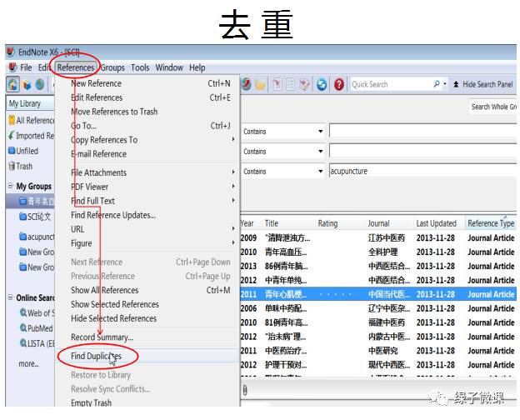Select the SCI论文 group
Image resolution: width=520 pixels, height=420 pixels.
[x=35, y=217]
